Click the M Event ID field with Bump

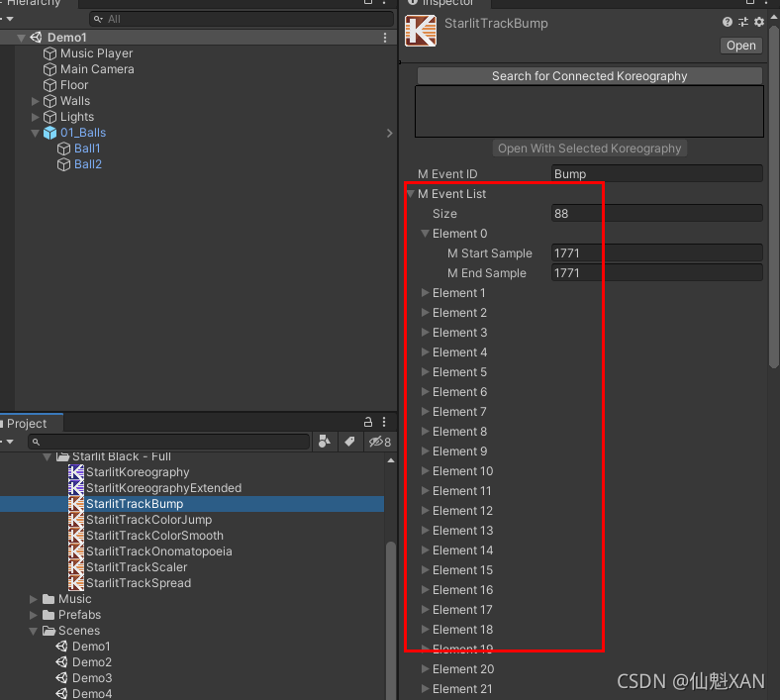(x=656, y=173)
